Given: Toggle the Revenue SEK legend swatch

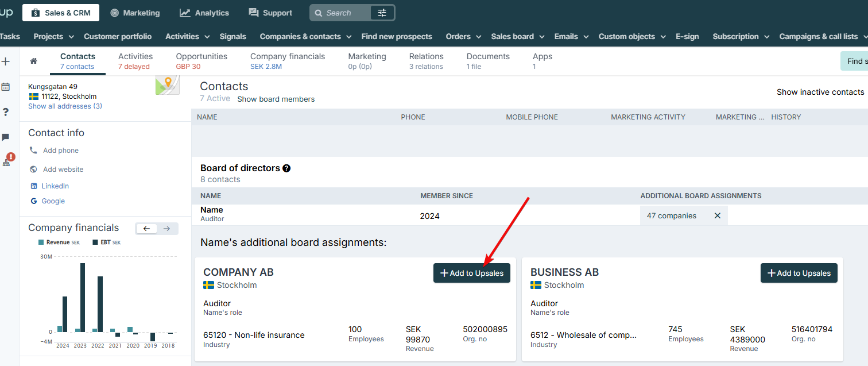Looking at the screenshot, I should (41, 242).
